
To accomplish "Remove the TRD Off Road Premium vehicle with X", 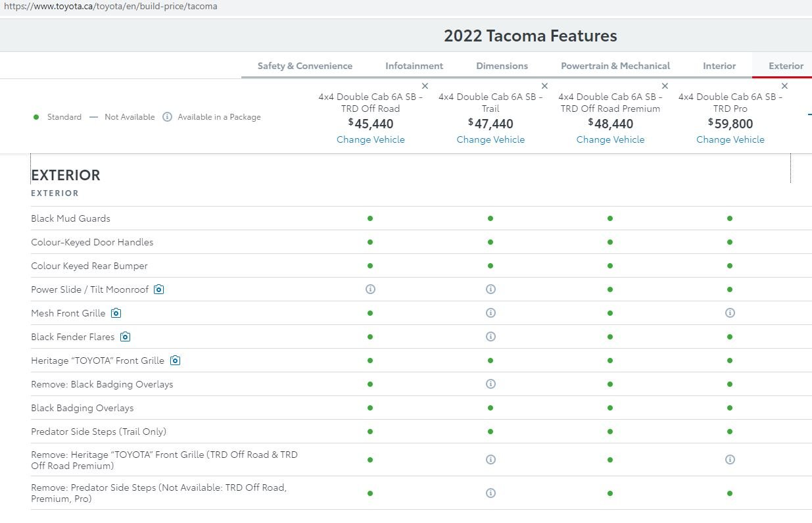I will (665, 86).
